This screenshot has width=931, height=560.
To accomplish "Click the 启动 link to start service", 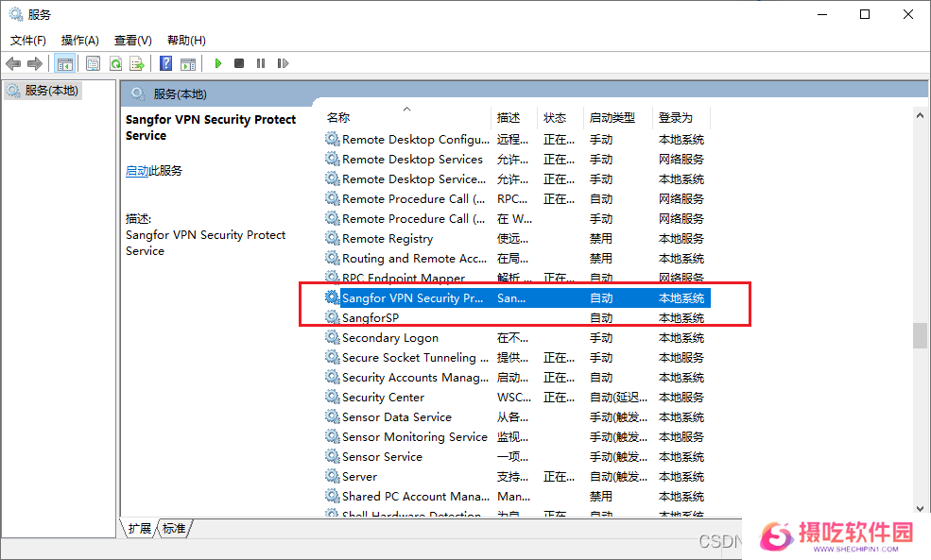I will tap(137, 171).
